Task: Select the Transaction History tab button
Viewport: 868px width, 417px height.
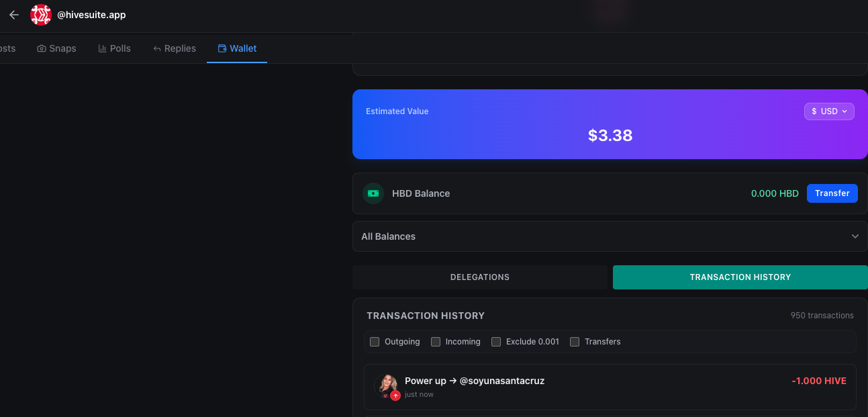Action: pyautogui.click(x=740, y=277)
